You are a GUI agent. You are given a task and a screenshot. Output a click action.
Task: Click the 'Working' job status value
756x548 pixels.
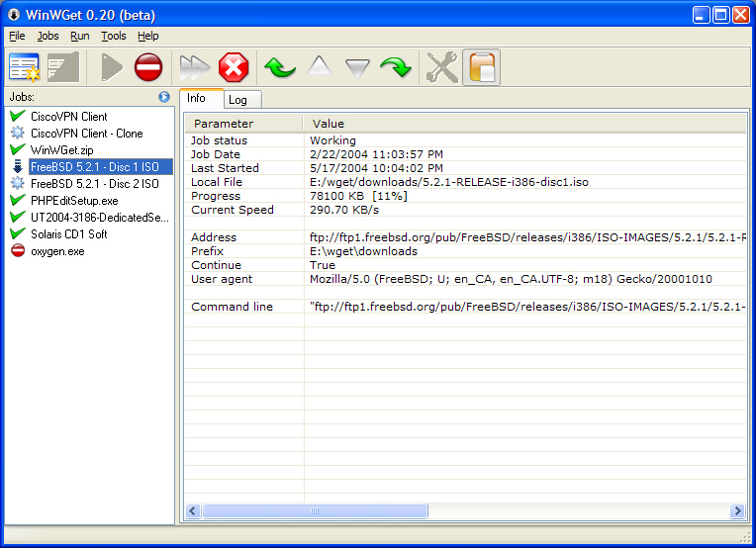[332, 140]
